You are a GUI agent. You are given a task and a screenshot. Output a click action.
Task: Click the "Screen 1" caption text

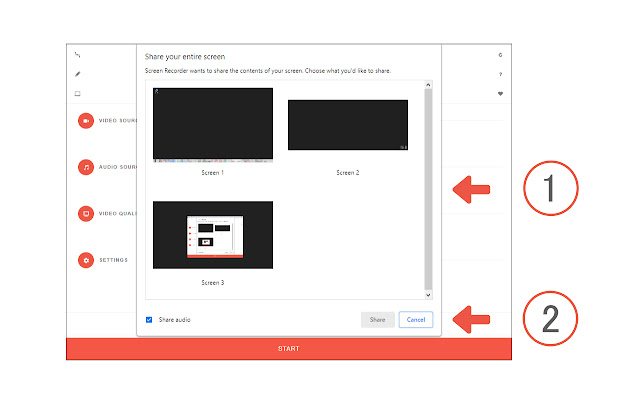213,173
